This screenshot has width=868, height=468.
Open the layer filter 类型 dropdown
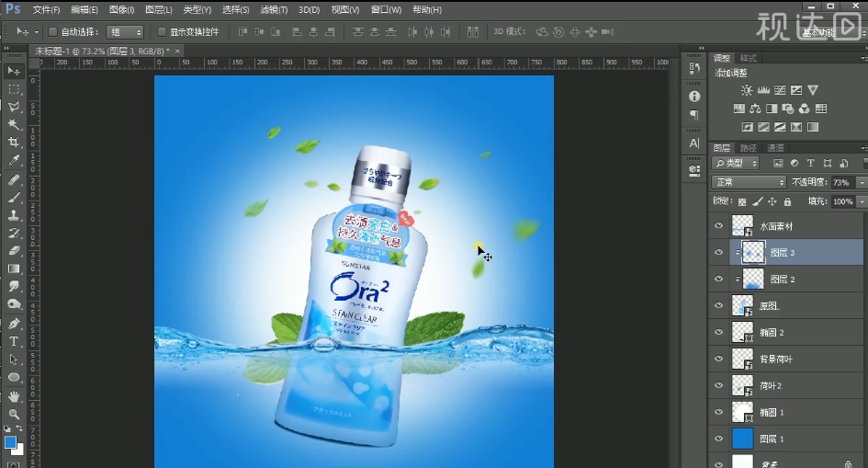click(736, 164)
